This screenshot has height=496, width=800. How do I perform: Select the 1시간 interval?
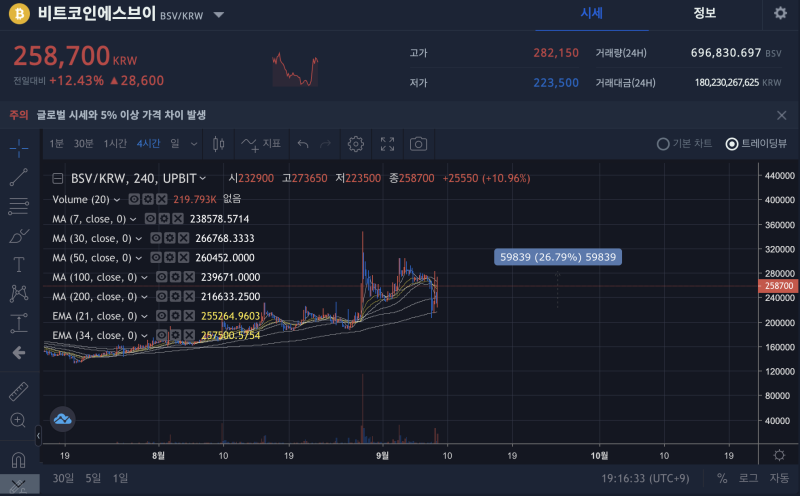click(x=115, y=144)
